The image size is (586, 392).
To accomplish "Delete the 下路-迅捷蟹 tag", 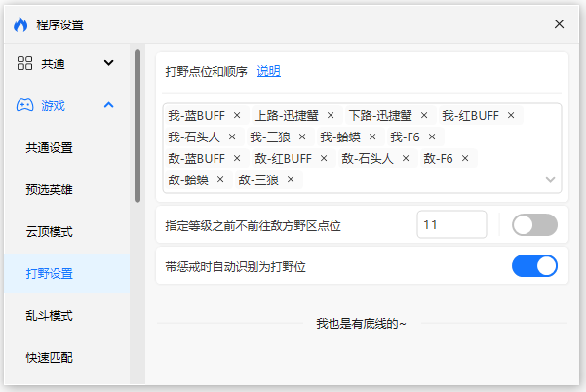I will pyautogui.click(x=423, y=116).
